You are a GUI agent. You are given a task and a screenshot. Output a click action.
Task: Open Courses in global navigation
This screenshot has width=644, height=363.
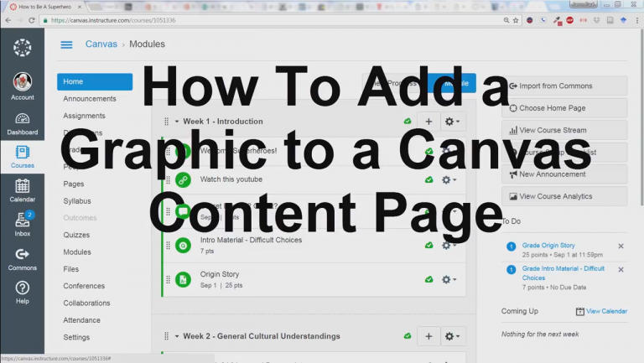[x=22, y=157]
